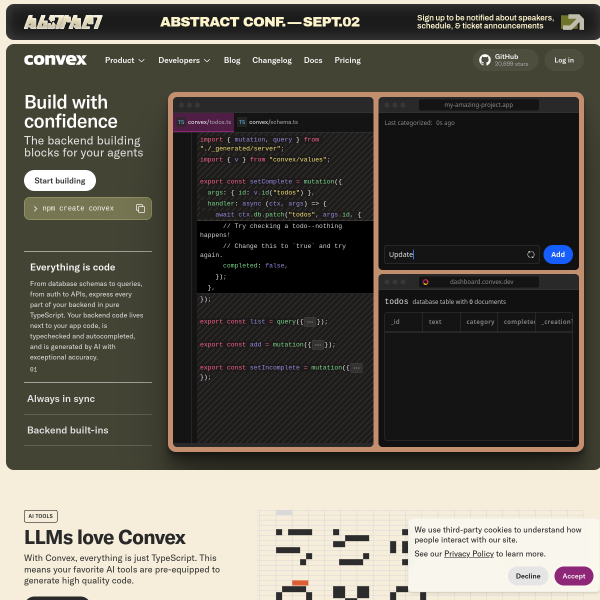Screen dimensions: 600x600
Task: Click the AI TOOLS badge
Action: point(41,516)
